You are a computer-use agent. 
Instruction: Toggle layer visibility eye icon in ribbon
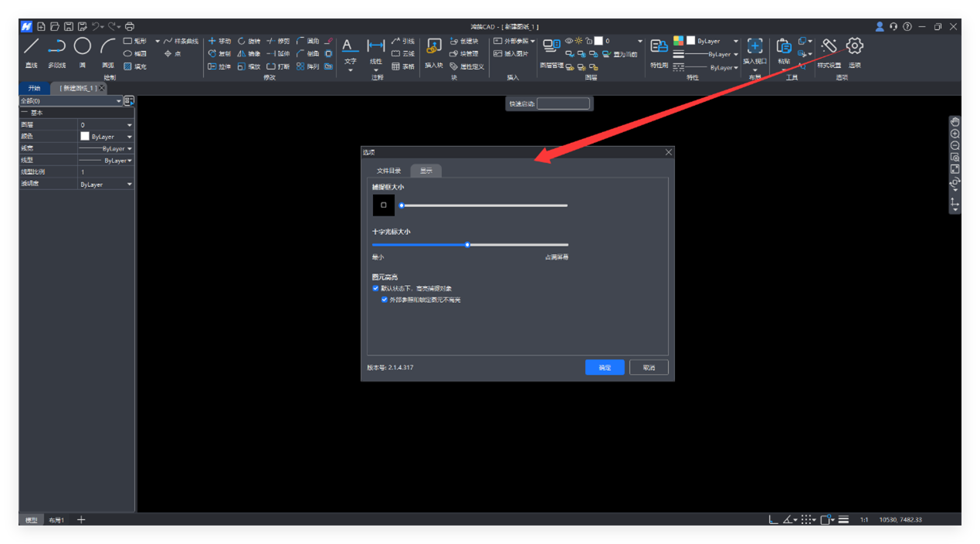pyautogui.click(x=569, y=41)
